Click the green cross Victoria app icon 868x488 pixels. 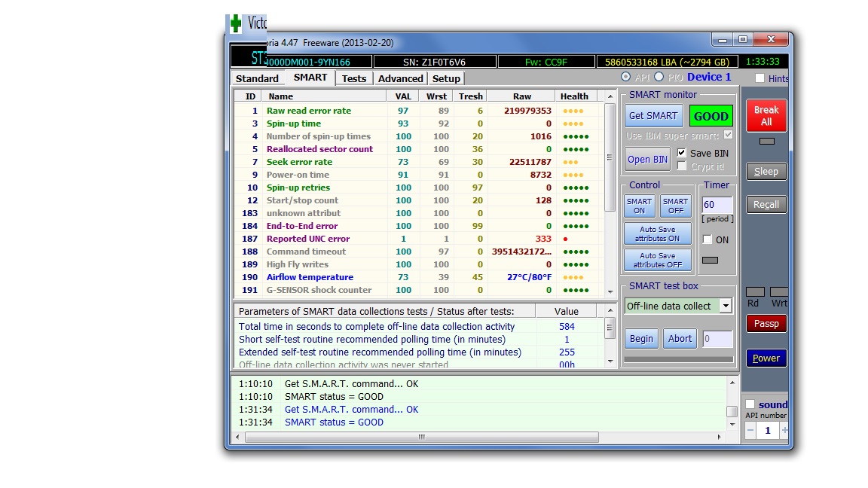tap(236, 23)
